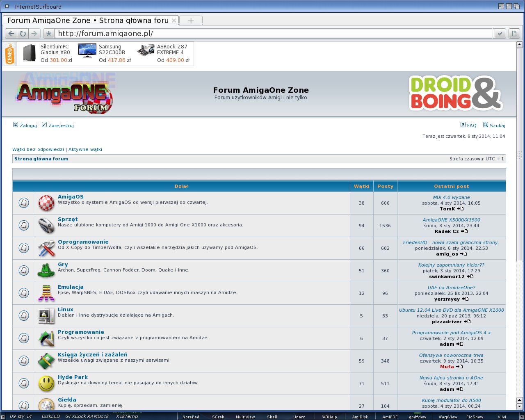
Task: Open the Sprzęt forum section
Action: [68, 219]
